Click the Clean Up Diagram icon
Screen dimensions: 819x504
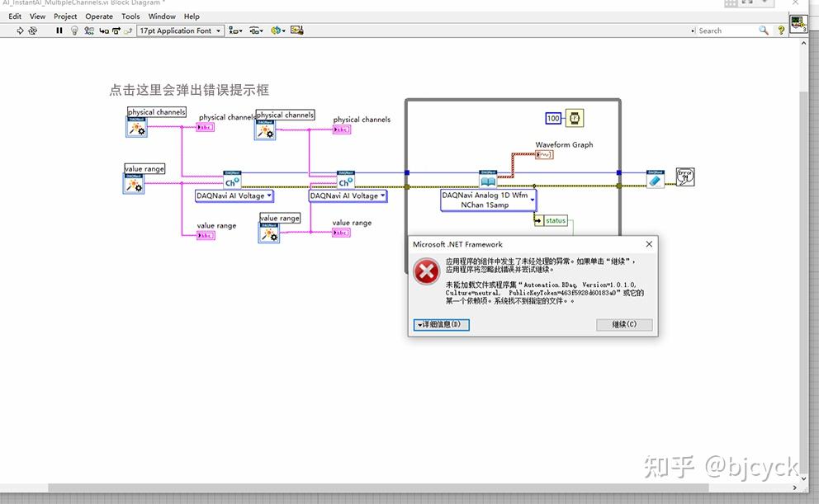[296, 31]
